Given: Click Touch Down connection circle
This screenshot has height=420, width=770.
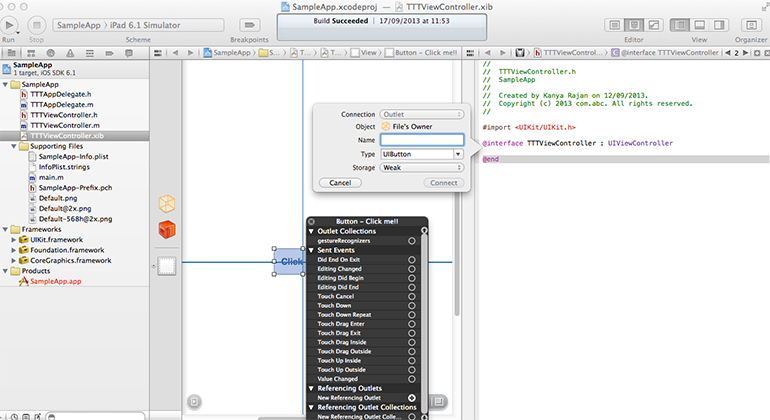Looking at the screenshot, I should coord(412,306).
